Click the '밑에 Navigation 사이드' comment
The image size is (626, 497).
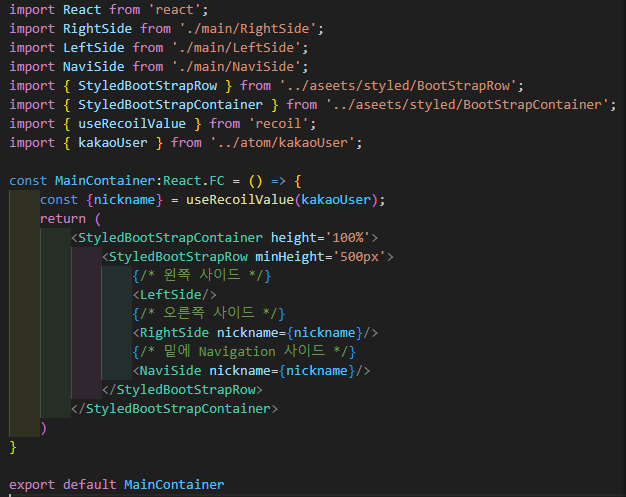click(244, 351)
